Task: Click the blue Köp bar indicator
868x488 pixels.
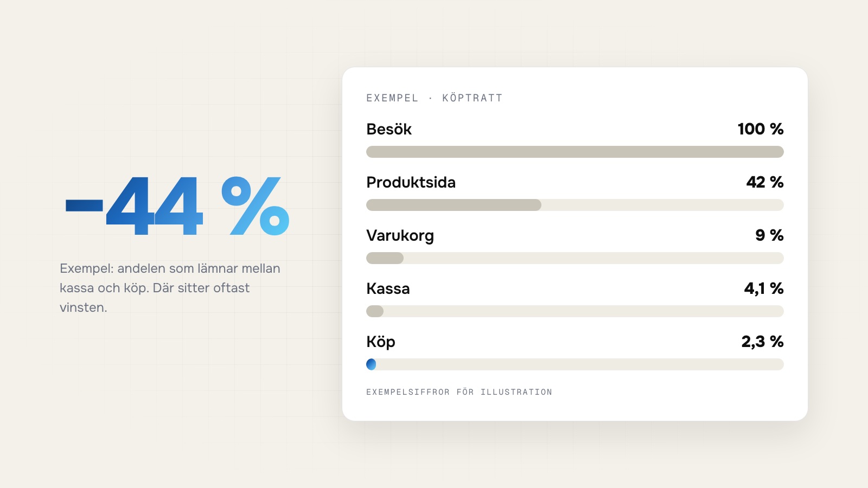Action: [371, 364]
